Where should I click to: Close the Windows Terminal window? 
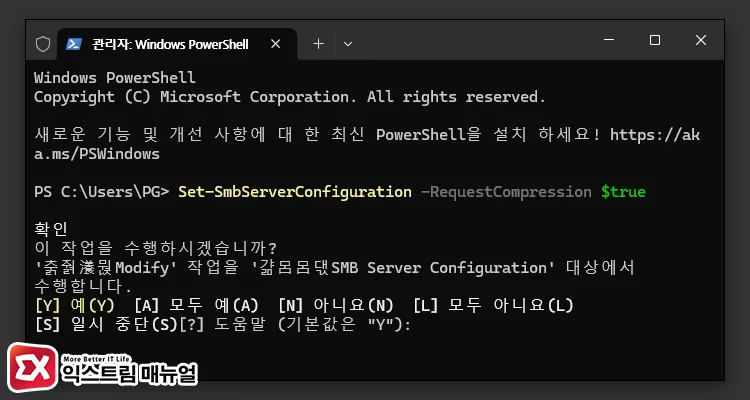point(701,40)
